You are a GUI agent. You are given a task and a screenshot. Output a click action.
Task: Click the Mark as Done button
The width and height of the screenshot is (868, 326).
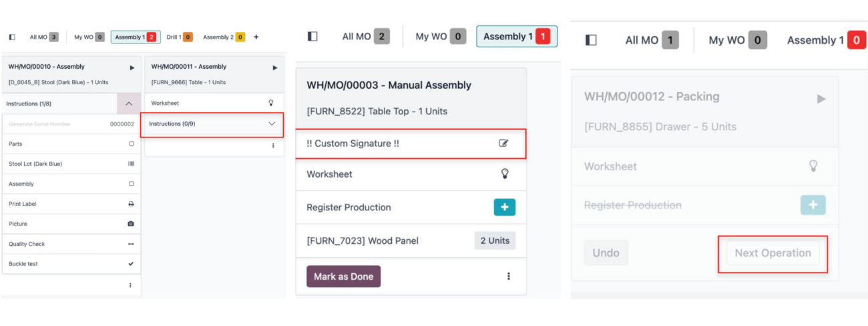(343, 277)
